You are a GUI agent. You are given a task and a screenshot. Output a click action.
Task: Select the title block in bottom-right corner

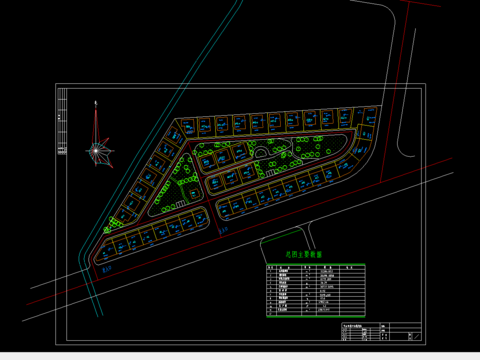(381, 331)
